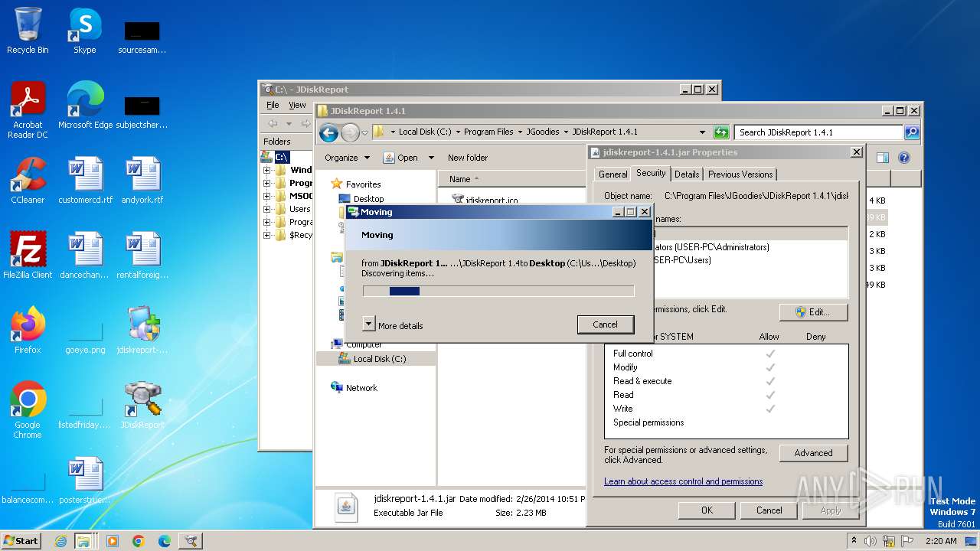Open the File menu in JDiskReport

(x=273, y=105)
